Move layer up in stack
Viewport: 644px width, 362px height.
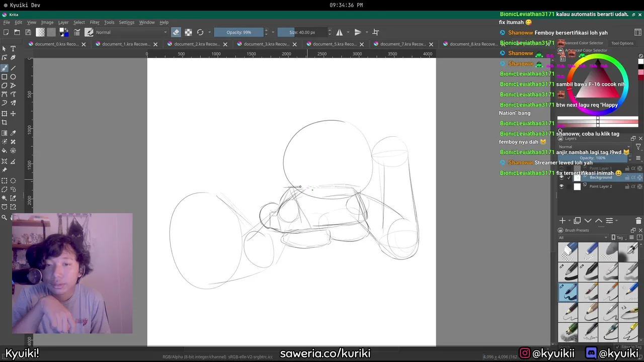point(599,221)
